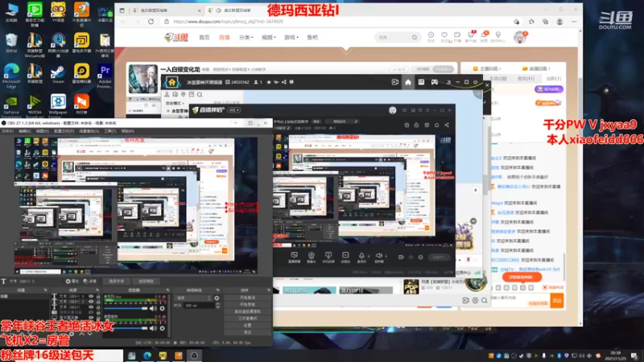Click share icon in streaming companion header
The height and width of the screenshot is (362, 644).
pos(447,125)
